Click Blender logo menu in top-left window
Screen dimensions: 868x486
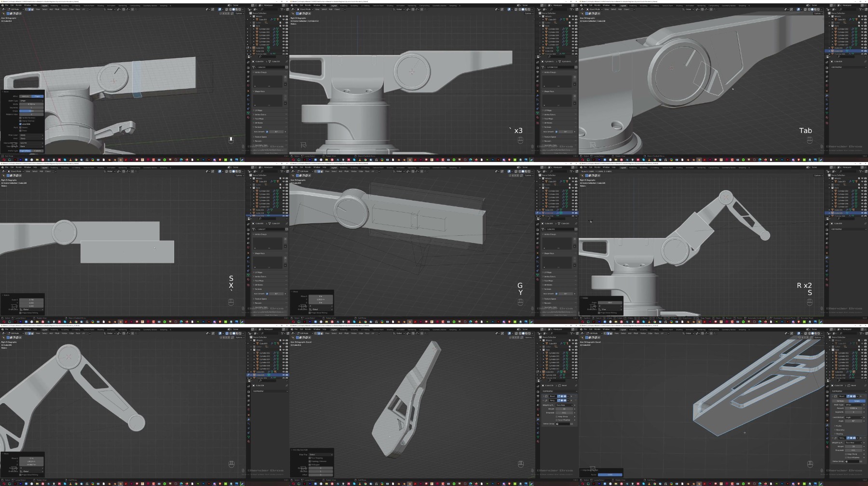2,5
